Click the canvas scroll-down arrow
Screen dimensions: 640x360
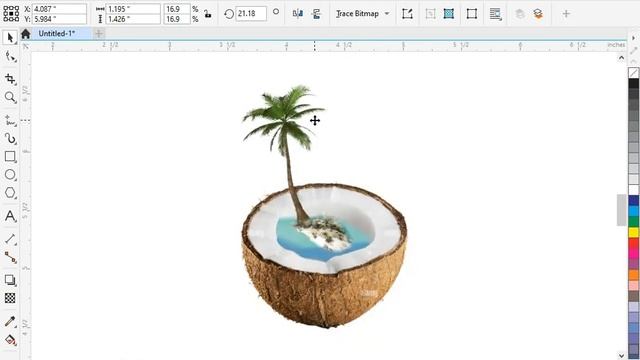621,356
